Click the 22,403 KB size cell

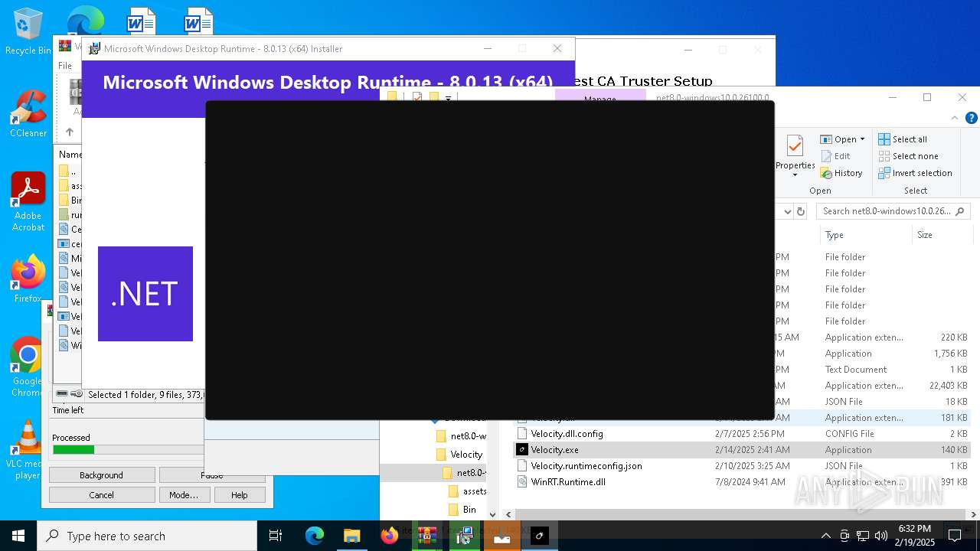pyautogui.click(x=948, y=386)
